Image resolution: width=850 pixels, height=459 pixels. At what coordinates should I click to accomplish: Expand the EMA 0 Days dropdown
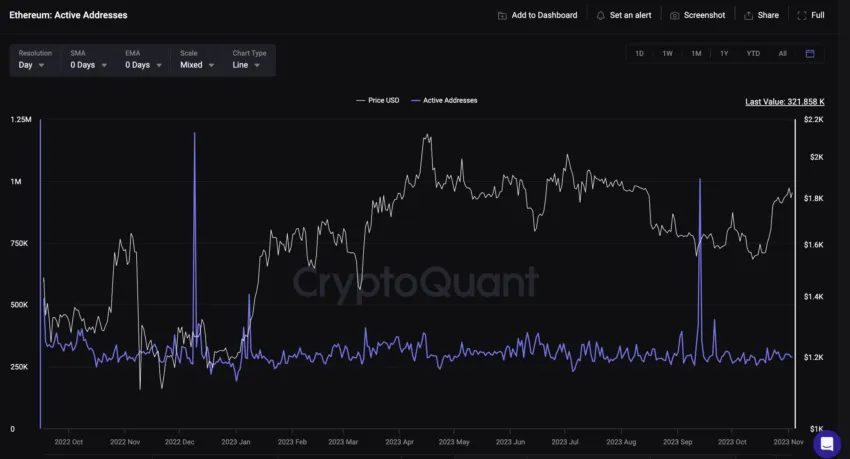[x=143, y=60]
